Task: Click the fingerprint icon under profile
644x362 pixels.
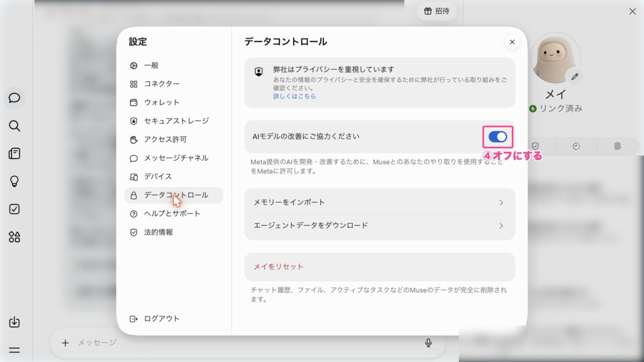Action: pyautogui.click(x=617, y=146)
